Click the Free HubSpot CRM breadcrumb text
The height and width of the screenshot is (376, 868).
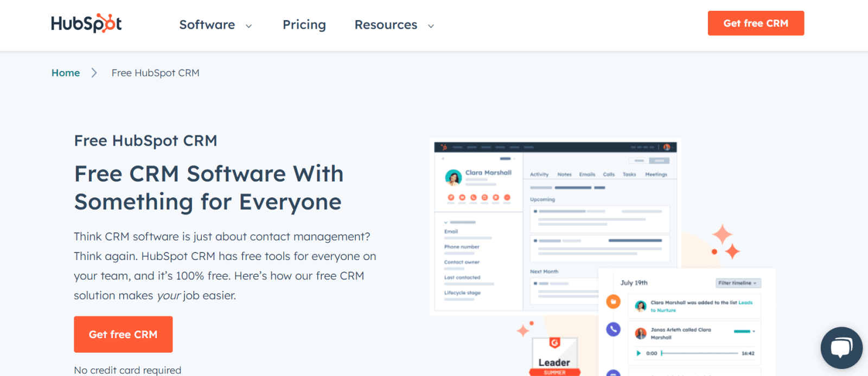[x=156, y=73]
